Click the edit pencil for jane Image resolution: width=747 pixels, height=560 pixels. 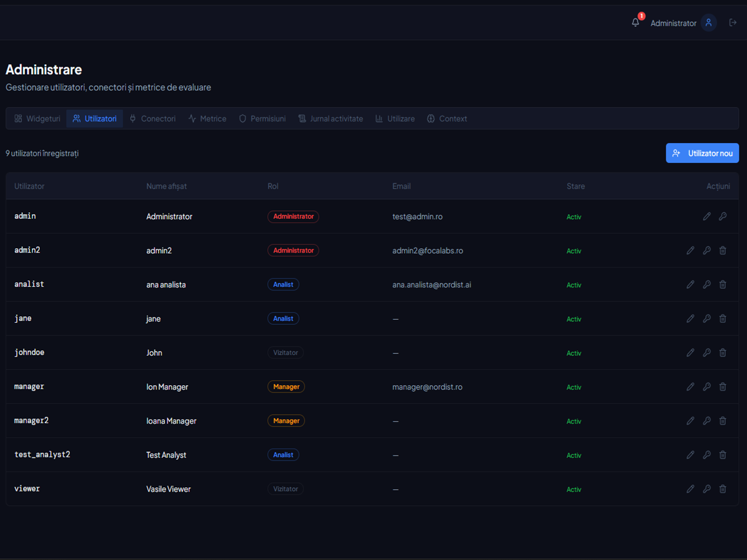click(x=690, y=319)
